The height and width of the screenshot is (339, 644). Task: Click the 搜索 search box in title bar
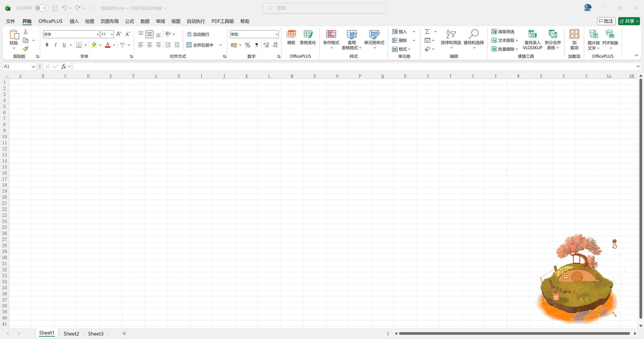[x=325, y=8]
